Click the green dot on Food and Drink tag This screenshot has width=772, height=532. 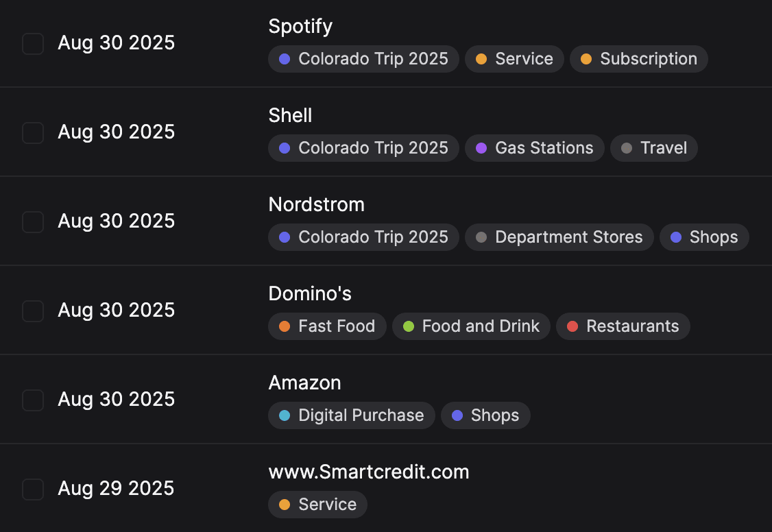[410, 326]
